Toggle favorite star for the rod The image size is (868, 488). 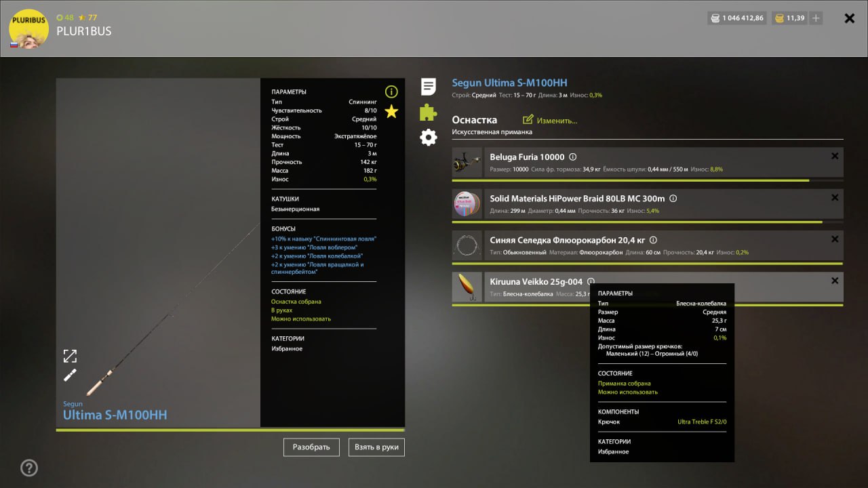click(391, 112)
